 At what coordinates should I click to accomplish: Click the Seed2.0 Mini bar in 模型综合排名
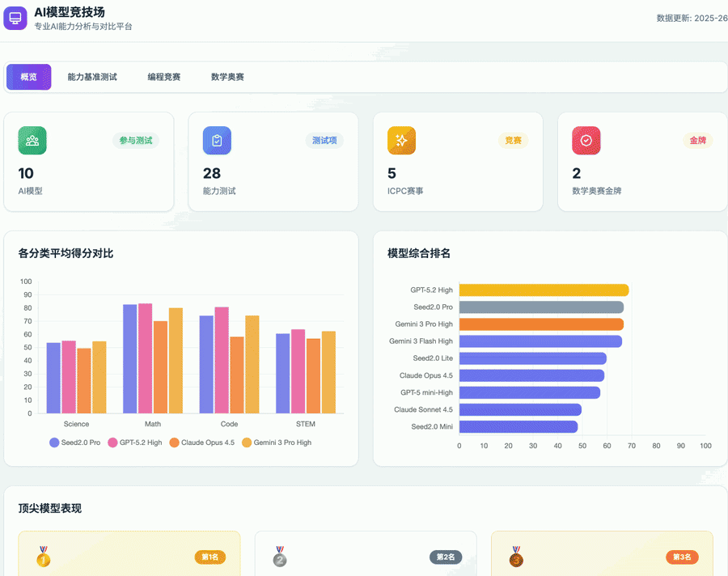[x=518, y=427]
